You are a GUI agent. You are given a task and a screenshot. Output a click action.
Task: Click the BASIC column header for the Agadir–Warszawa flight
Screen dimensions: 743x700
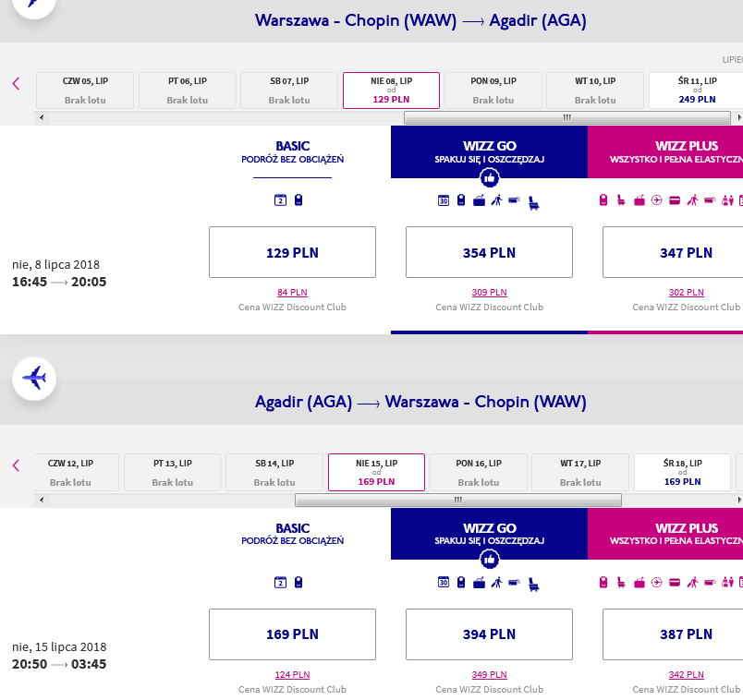[292, 533]
